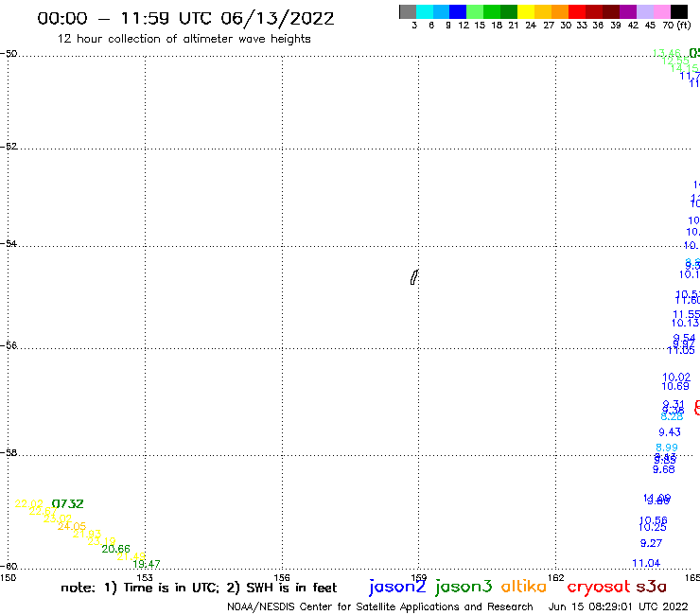This screenshot has width=700, height=615.
Task: Click the '24' color scale label
Action: [531, 26]
